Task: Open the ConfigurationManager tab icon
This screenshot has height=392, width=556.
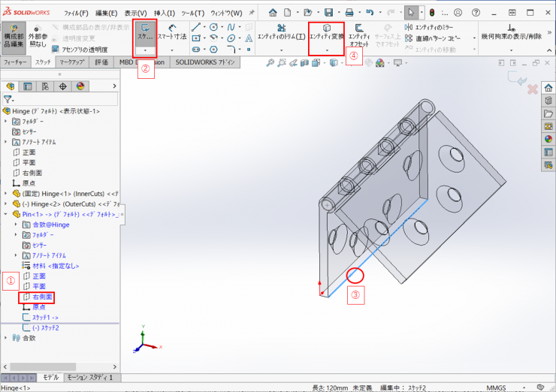Action: (x=45, y=86)
